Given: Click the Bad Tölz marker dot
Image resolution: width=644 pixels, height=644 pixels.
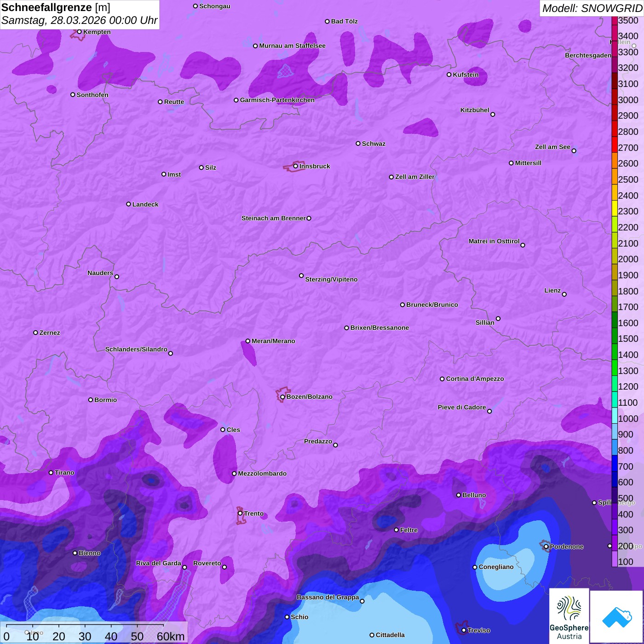Looking at the screenshot, I should tap(327, 22).
